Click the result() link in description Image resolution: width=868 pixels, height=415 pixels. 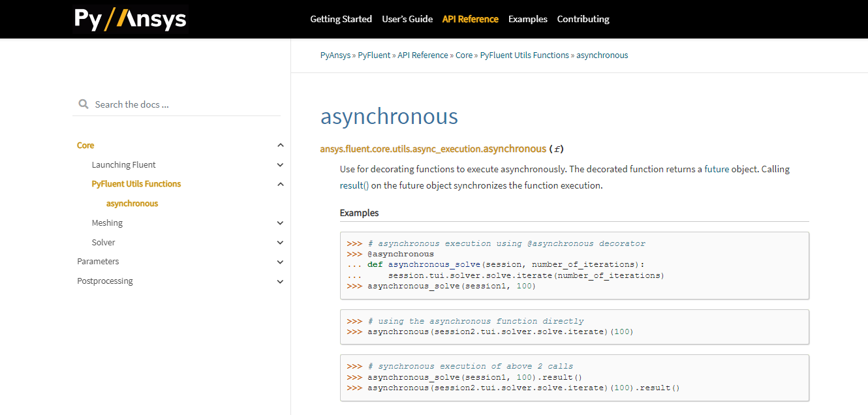tap(354, 185)
